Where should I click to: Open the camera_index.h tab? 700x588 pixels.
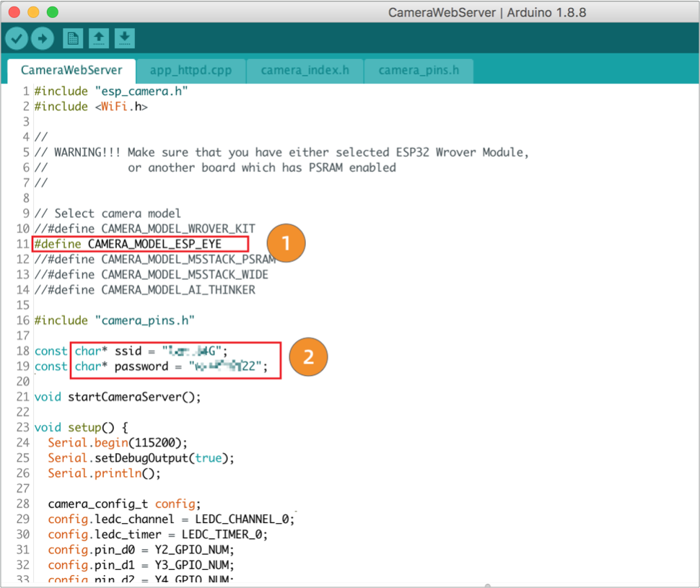point(304,71)
